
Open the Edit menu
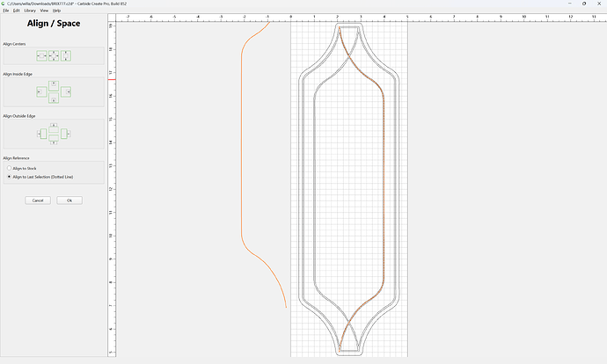coord(16,11)
